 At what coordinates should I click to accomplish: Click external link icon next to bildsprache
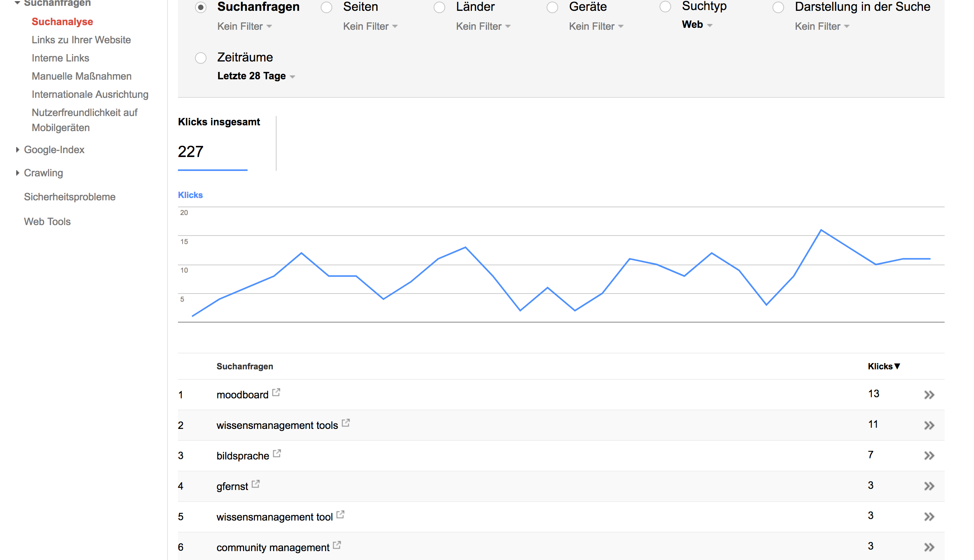(x=277, y=453)
